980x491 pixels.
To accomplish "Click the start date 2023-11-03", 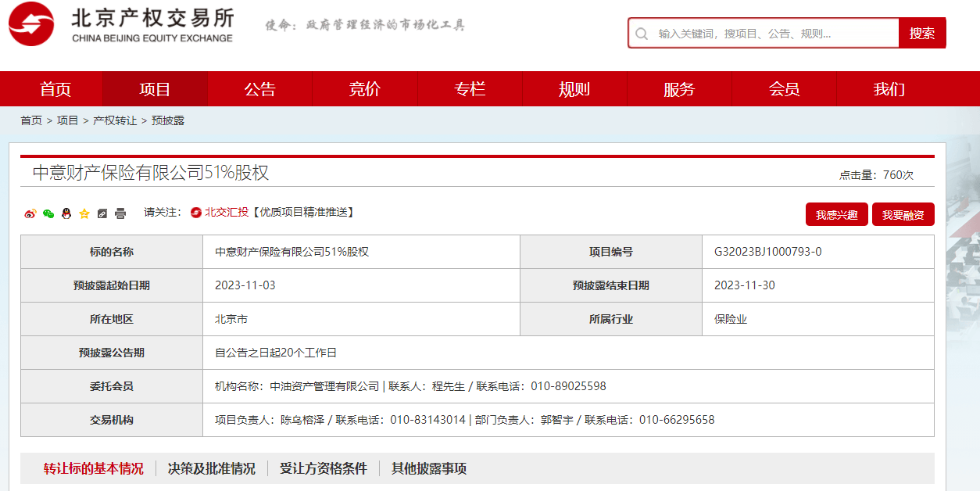I will pyautogui.click(x=245, y=285).
